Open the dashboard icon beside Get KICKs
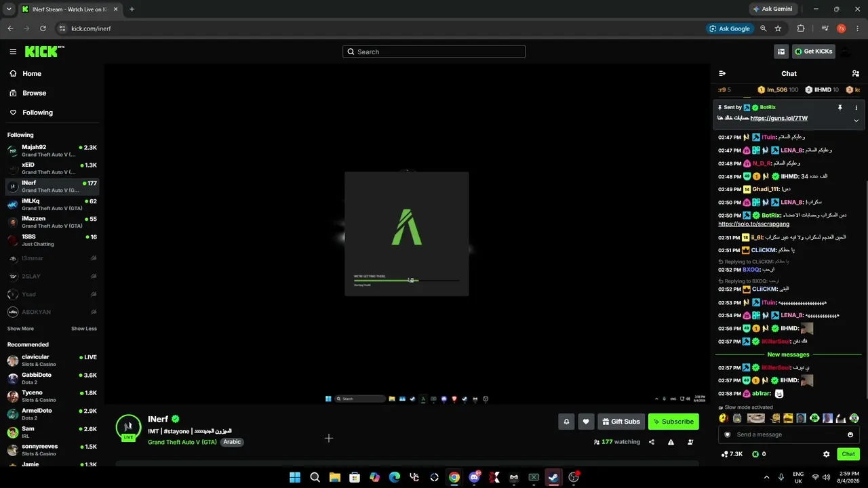Screen dimensions: 868x488 point(781,52)
